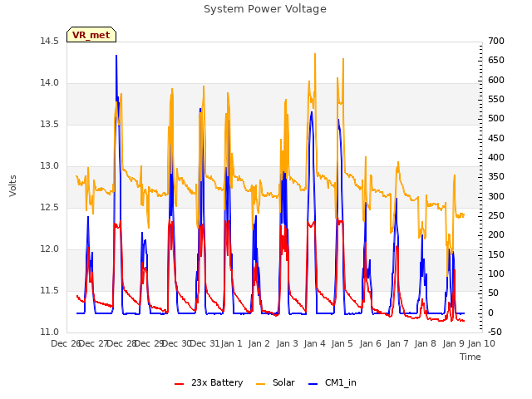Image resolution: width=532 pixels, height=399 pixels.
Task: Click the Jan 7 x-axis tick label
Action: coord(397,343)
